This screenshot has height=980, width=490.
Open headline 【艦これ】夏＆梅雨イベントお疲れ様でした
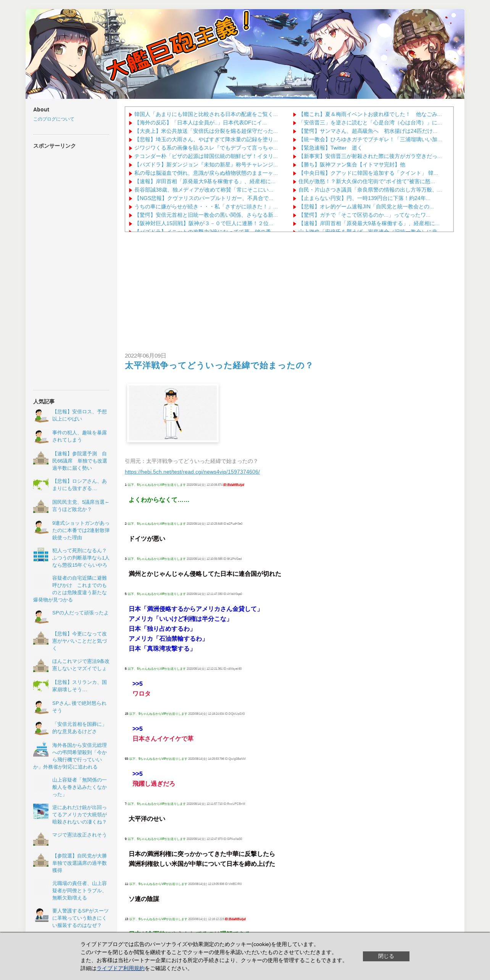pyautogui.click(x=370, y=114)
